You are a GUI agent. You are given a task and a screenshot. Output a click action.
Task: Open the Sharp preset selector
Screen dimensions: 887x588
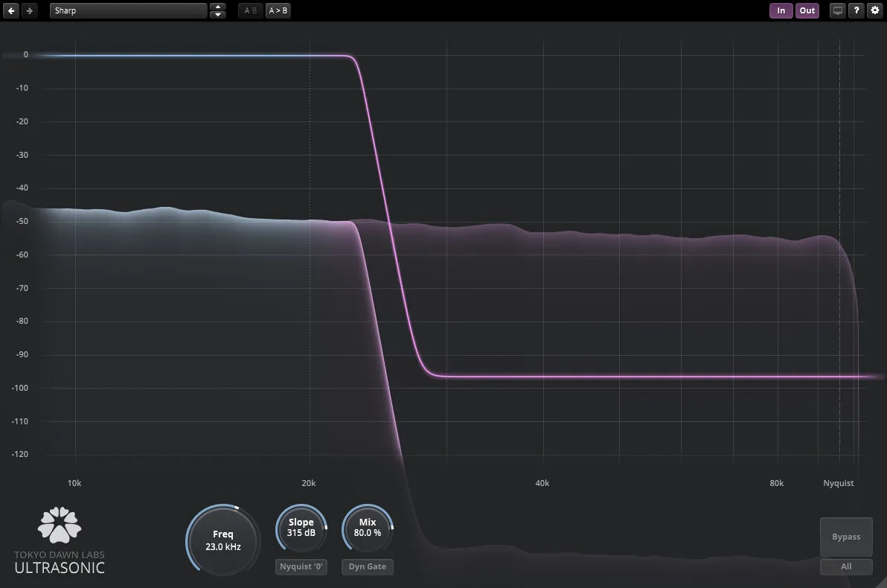click(x=128, y=10)
